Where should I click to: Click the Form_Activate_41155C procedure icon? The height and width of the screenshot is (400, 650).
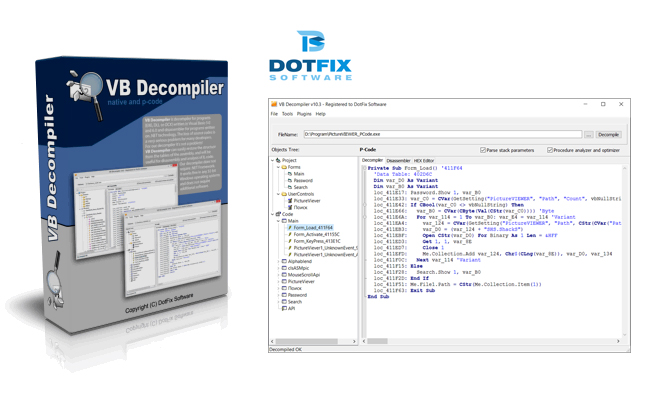pos(290,234)
